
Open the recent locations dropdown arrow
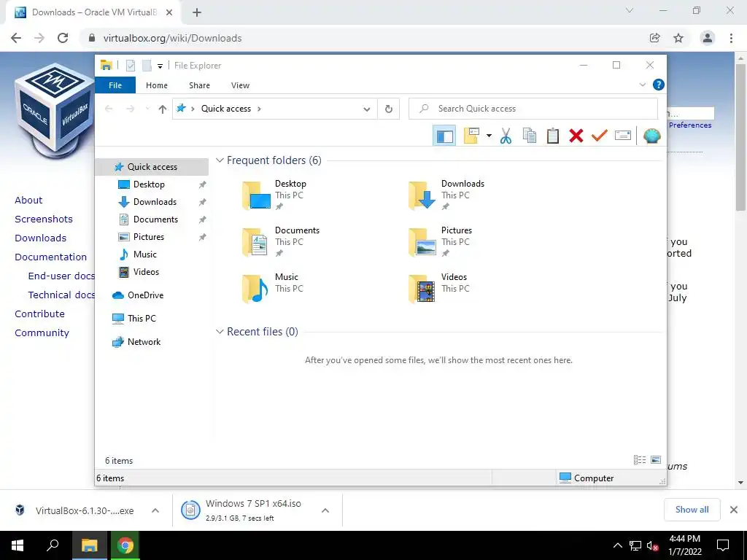point(147,109)
